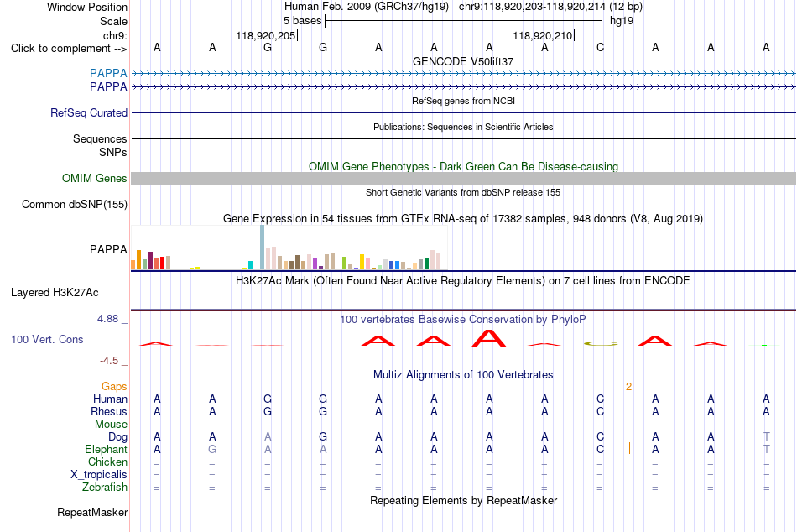The height and width of the screenshot is (532, 797).
Task: Click the C base in the complement row
Action: 601,47
